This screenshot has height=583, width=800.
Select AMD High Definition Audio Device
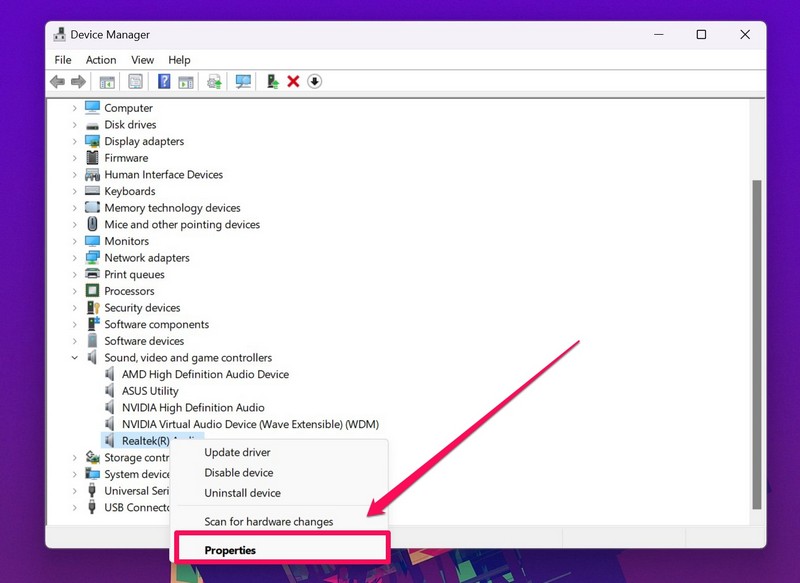205,375
